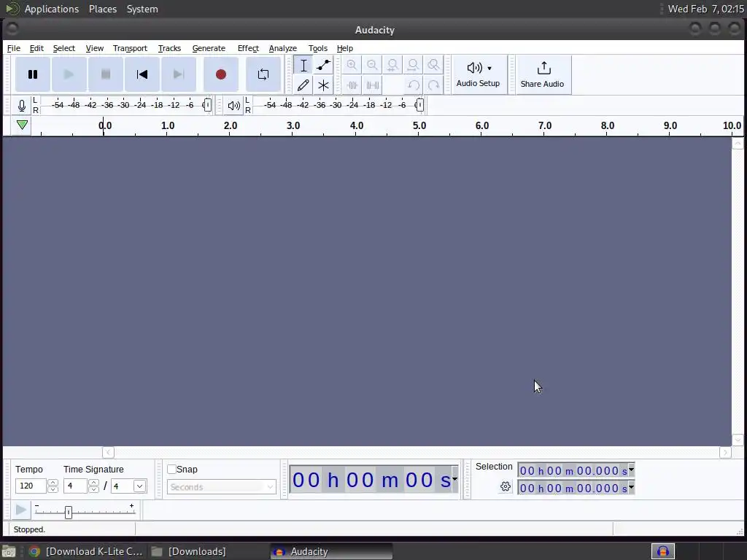Click the Zoom Toggle icon
747x560 pixels.
point(433,65)
